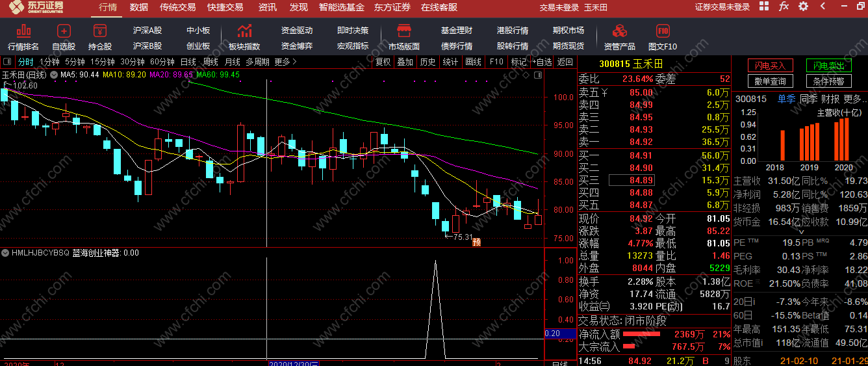The width and height of the screenshot is (868, 366).
Task: Switch to 30分钟 period
Action: click(133, 62)
